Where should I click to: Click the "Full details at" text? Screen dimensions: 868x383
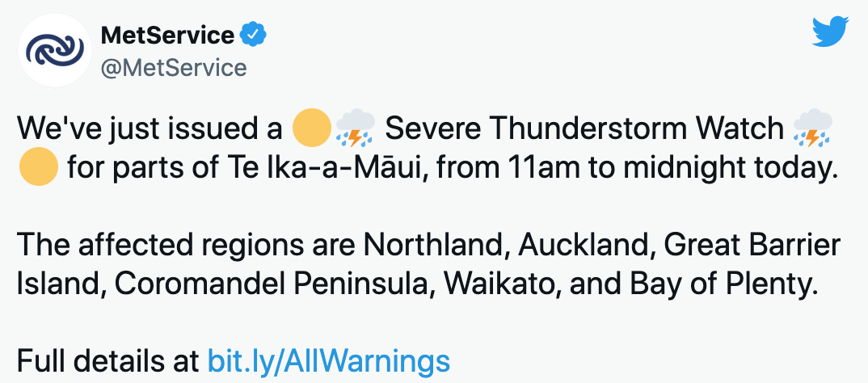point(108,361)
